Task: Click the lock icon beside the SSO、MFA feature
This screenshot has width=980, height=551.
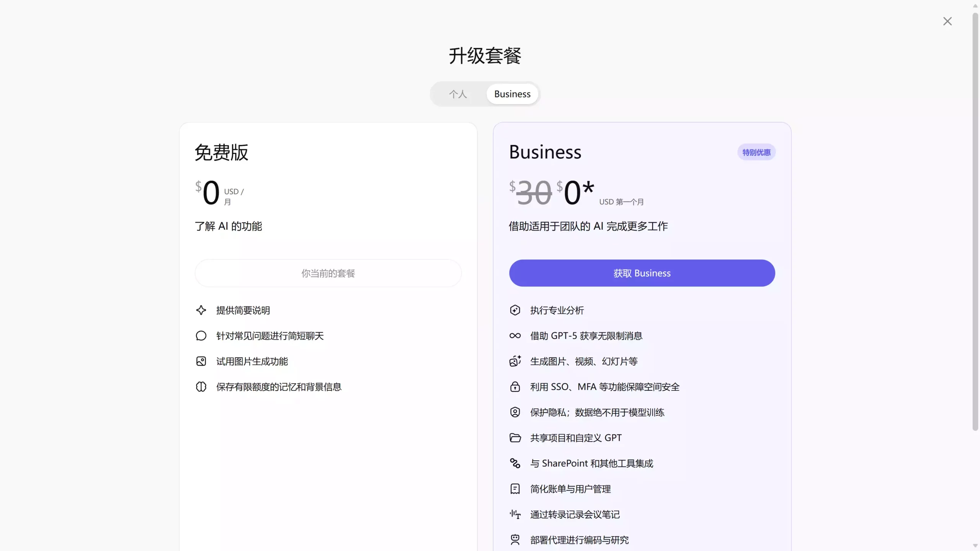Action: coord(515,386)
